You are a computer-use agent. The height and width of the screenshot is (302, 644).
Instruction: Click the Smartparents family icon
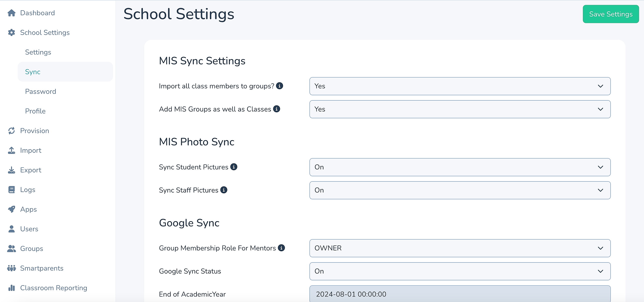pos(12,268)
